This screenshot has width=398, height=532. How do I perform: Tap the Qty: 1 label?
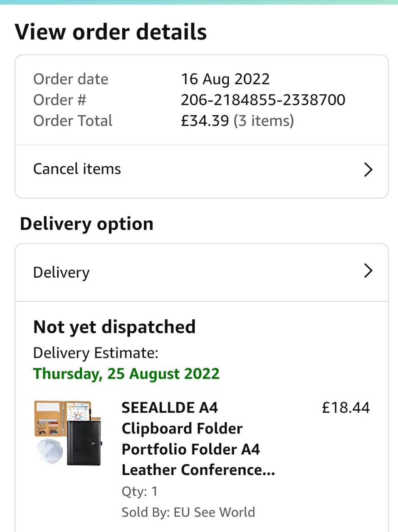pos(139,491)
